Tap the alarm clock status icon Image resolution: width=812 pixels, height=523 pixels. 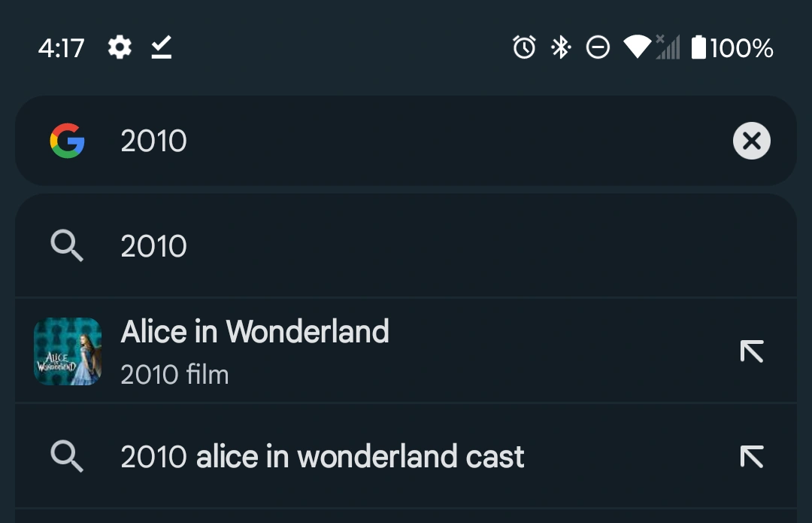pyautogui.click(x=524, y=48)
